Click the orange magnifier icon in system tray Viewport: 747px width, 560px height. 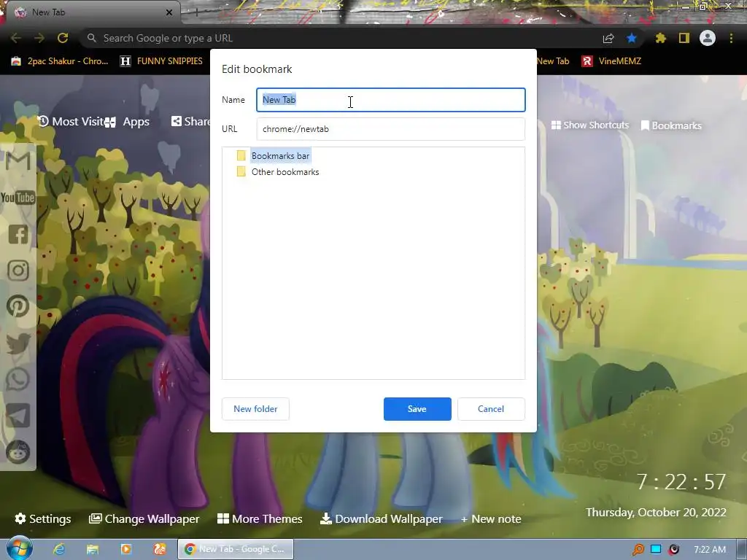(638, 550)
